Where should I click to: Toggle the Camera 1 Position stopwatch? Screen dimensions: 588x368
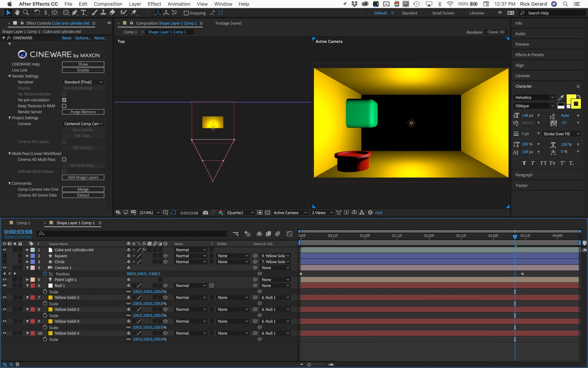45,274
